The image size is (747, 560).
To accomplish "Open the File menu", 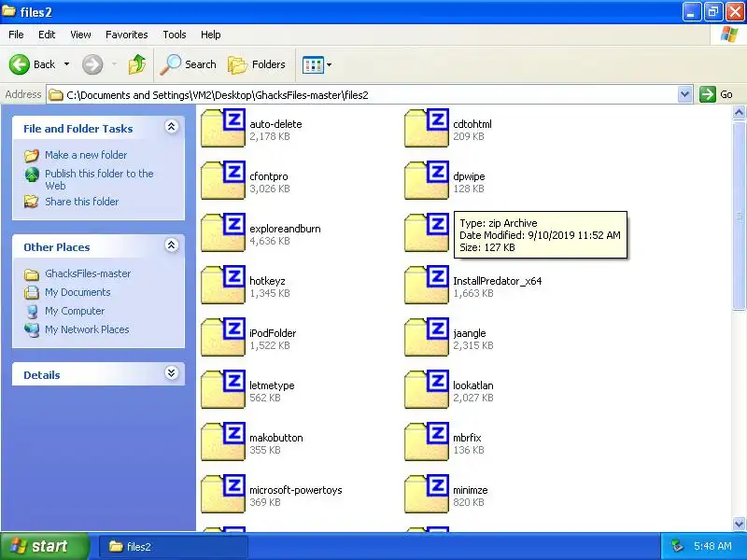I will point(16,35).
